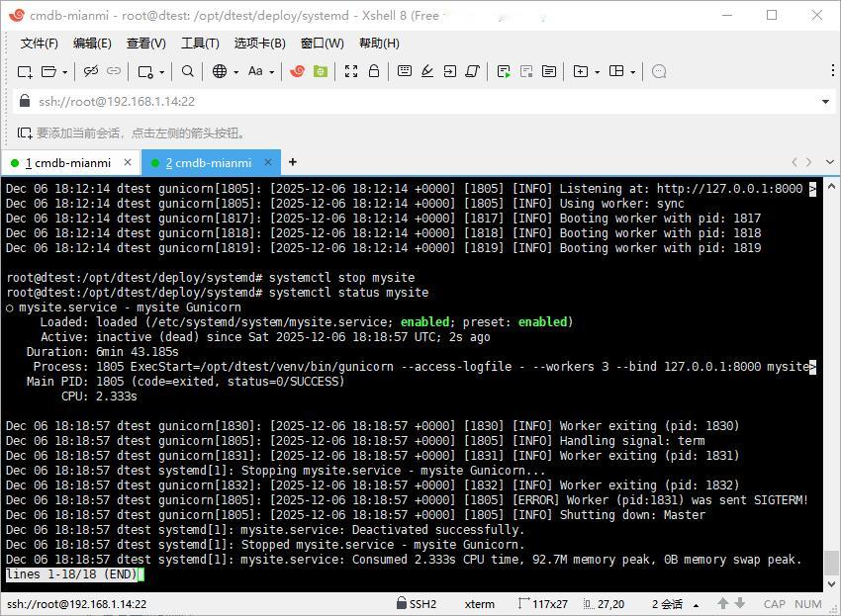Screen dimensions: 841x616
Task: Launch the red Xmanager swirl icon
Action: 297,71
